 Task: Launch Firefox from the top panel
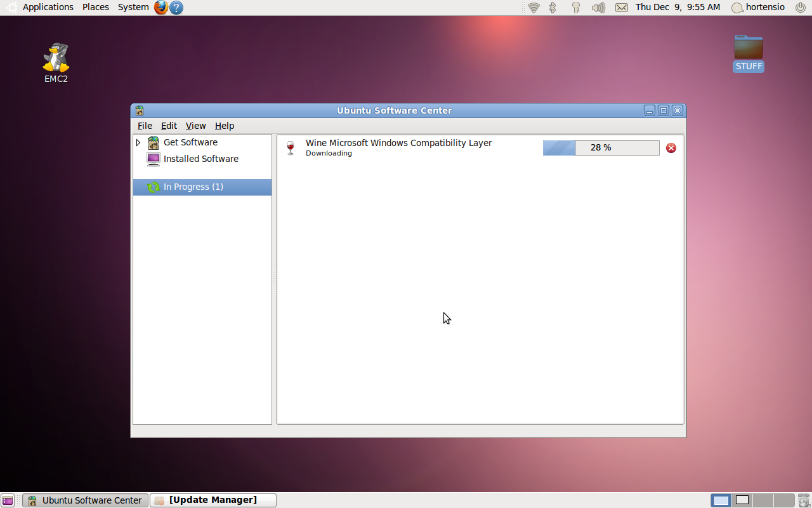pyautogui.click(x=161, y=8)
